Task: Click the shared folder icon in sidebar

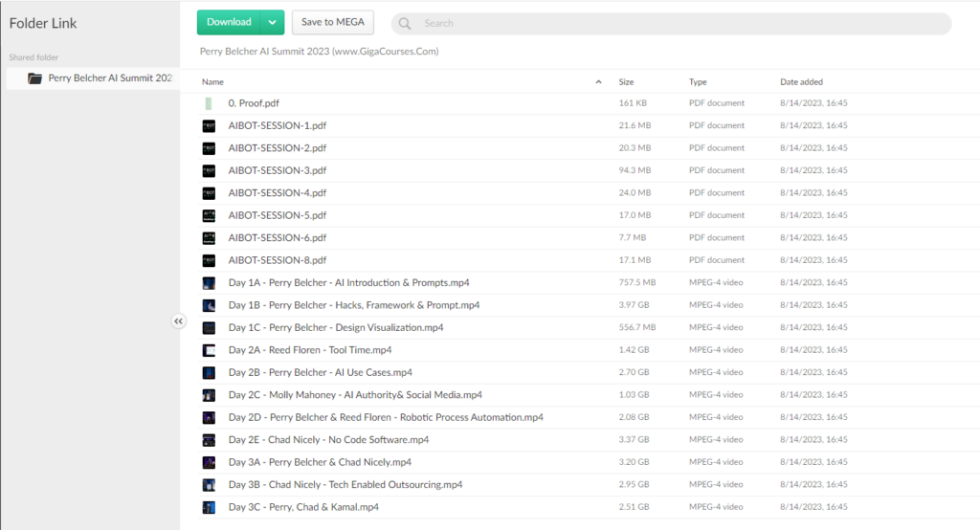Action: click(35, 78)
